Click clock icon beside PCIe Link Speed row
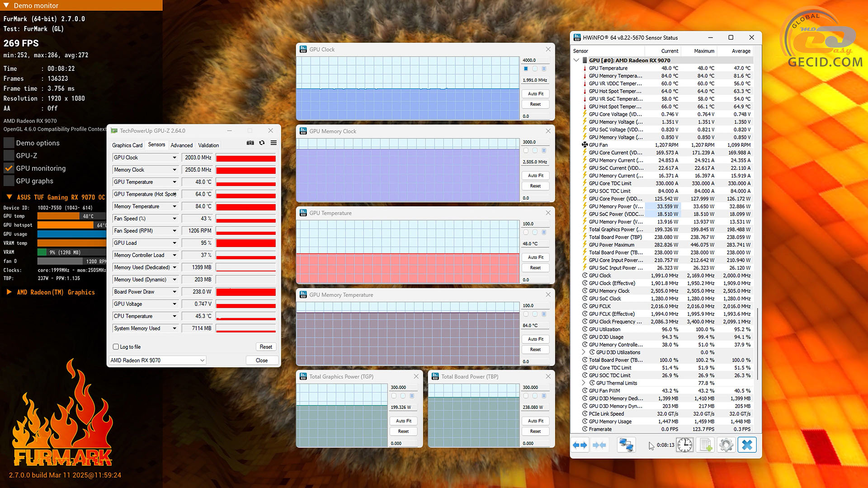868x488 pixels. (x=585, y=414)
